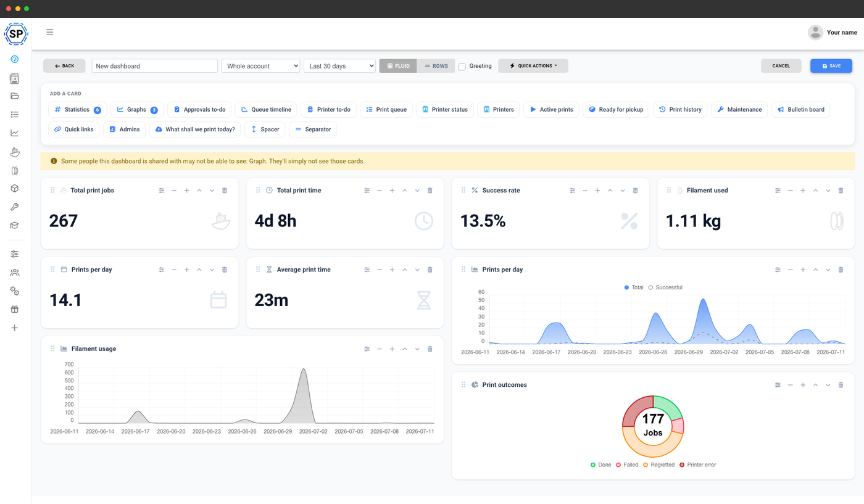Open the graduation cap icon in sidebar
Screen dimensions: 864x504
15,226
